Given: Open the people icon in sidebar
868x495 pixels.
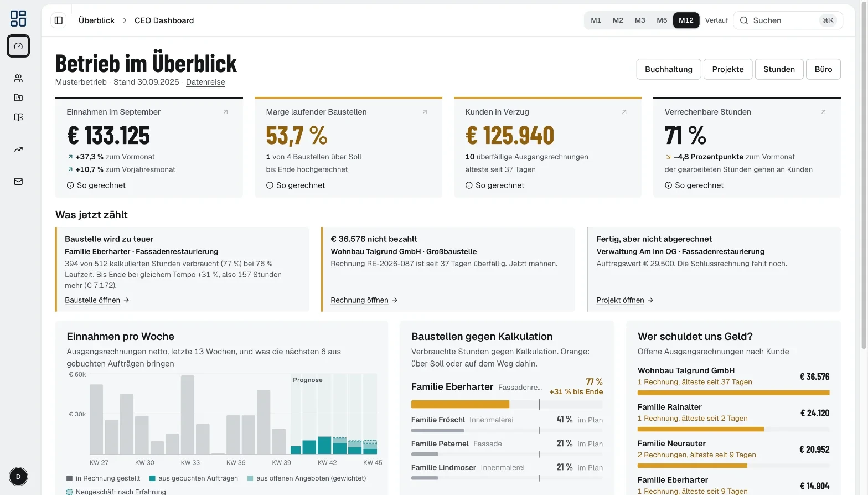Looking at the screenshot, I should [18, 78].
